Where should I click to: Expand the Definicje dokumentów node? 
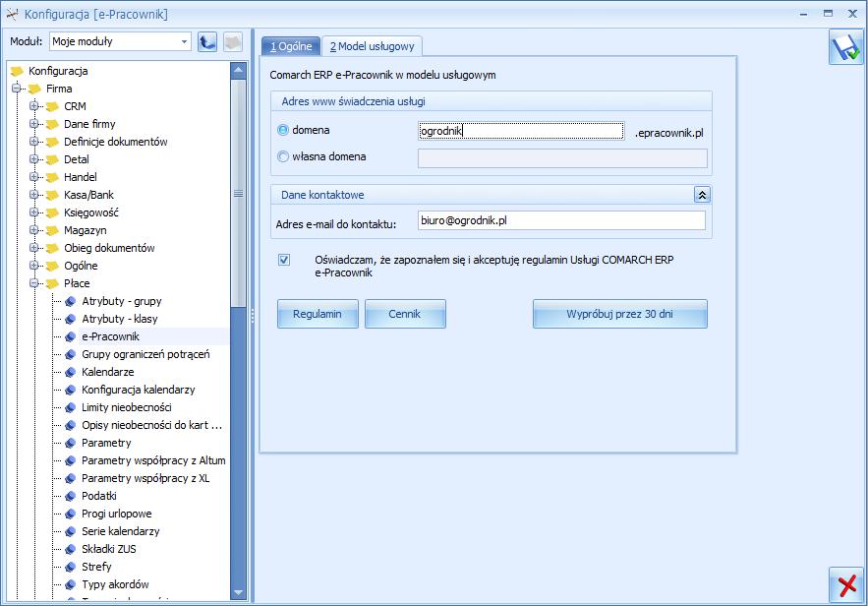pos(33,142)
